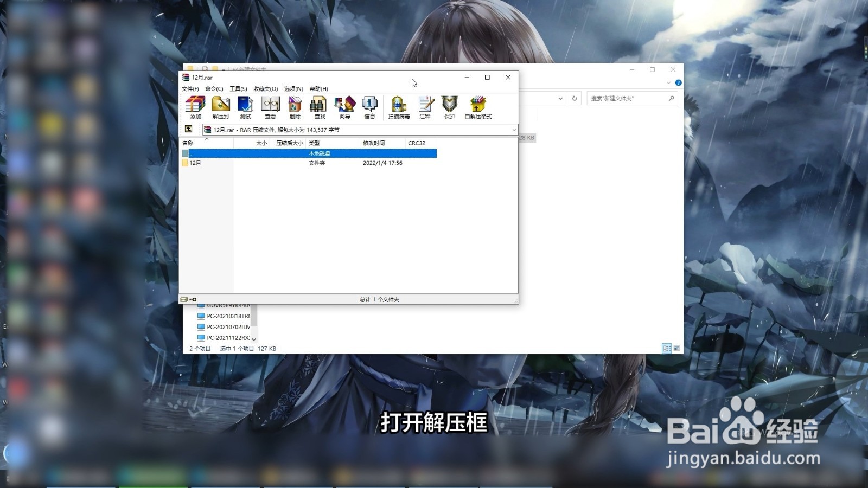Screen dimensions: 868x488
Task: Click the 查看 (View) toolbar icon
Action: [270, 107]
